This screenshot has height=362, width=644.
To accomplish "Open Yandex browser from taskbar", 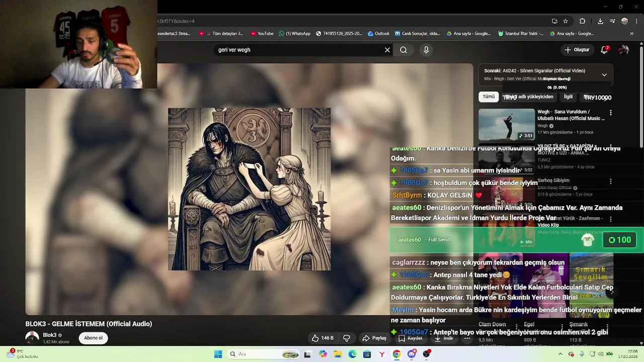I will coord(382,354).
